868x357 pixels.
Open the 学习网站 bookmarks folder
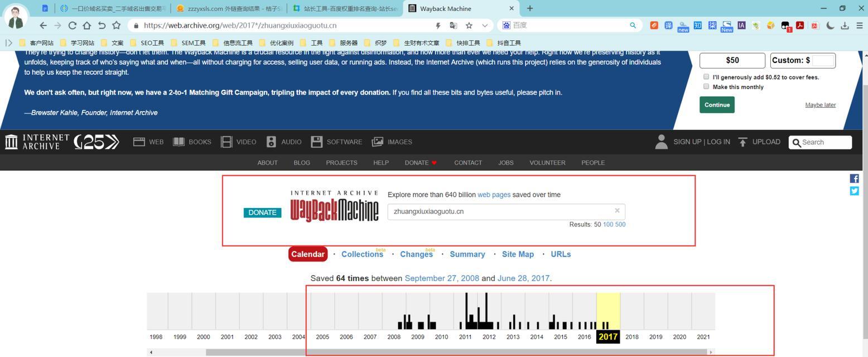tap(77, 42)
